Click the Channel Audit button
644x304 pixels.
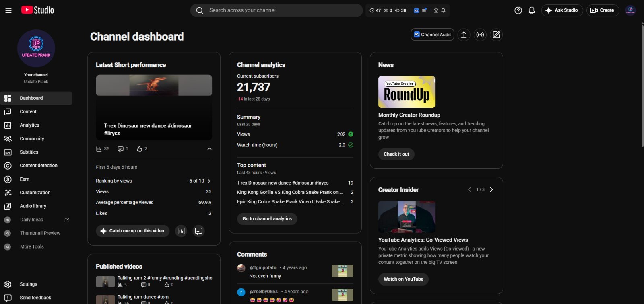(x=432, y=35)
